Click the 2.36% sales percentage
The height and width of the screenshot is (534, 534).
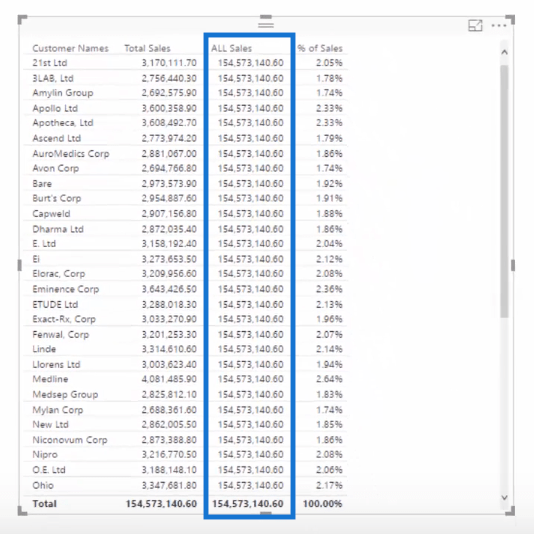click(329, 289)
